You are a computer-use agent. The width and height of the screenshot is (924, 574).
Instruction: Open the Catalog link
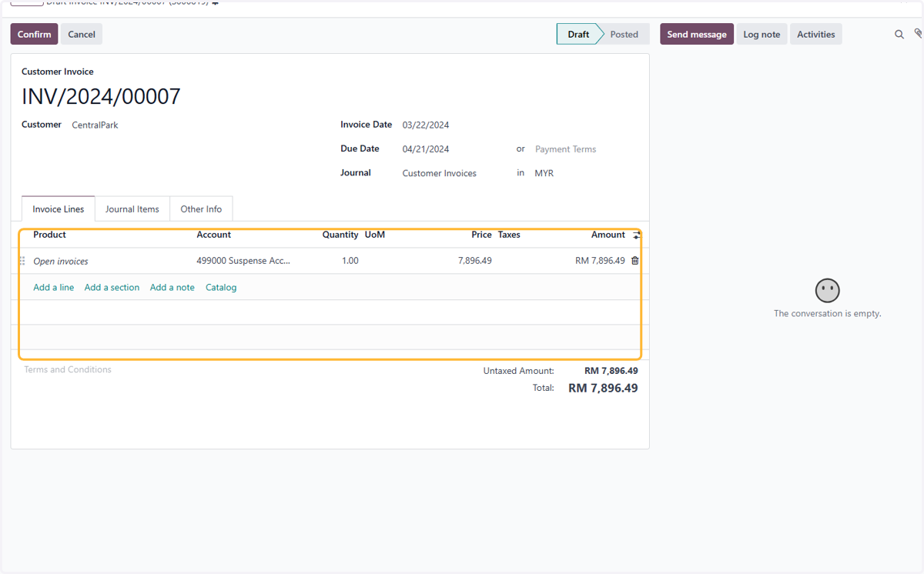click(x=221, y=288)
